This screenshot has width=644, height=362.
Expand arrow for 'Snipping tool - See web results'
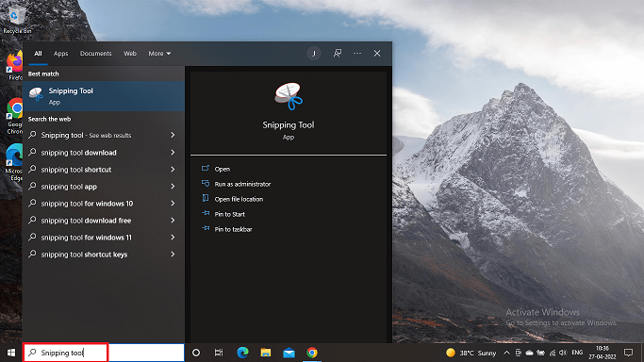coord(173,135)
